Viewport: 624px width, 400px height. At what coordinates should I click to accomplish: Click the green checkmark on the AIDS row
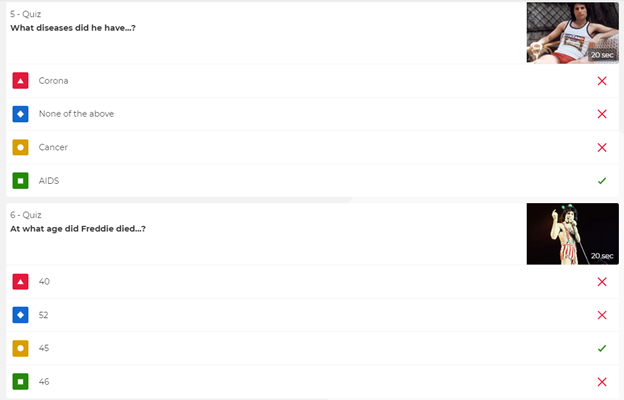pyautogui.click(x=602, y=181)
